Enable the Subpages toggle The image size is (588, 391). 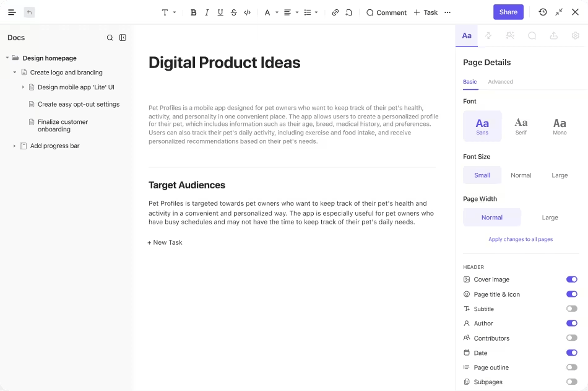pos(571,382)
